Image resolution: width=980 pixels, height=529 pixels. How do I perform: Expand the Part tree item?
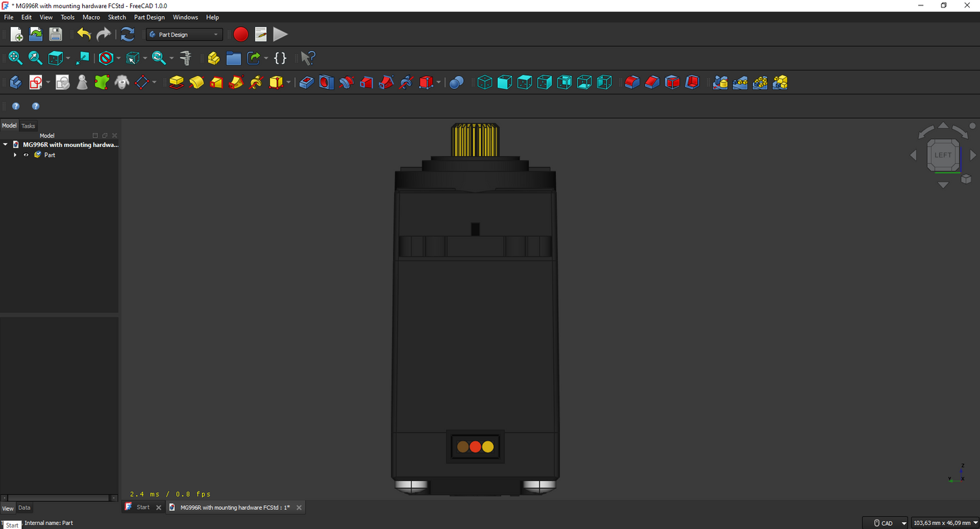pyautogui.click(x=15, y=155)
